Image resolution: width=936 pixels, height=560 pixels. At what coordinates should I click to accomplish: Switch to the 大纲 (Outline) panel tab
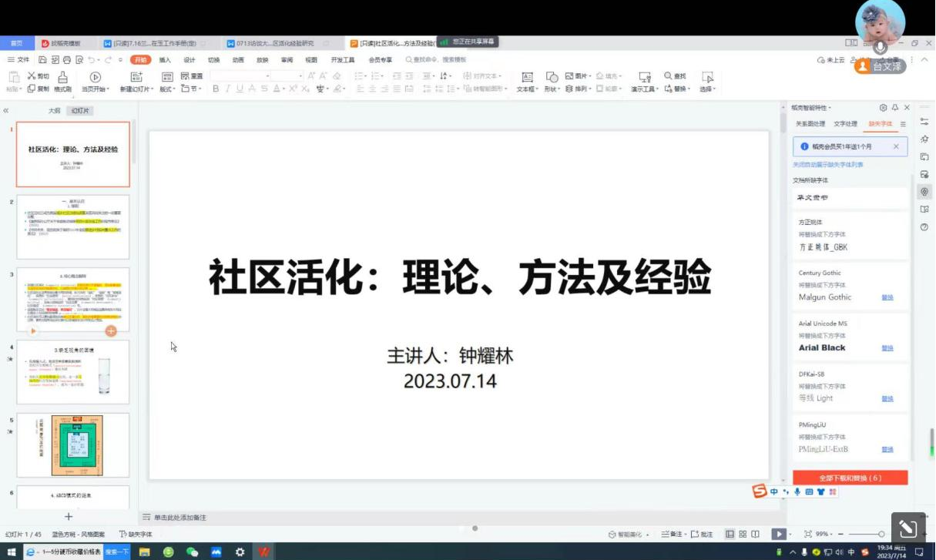click(54, 111)
